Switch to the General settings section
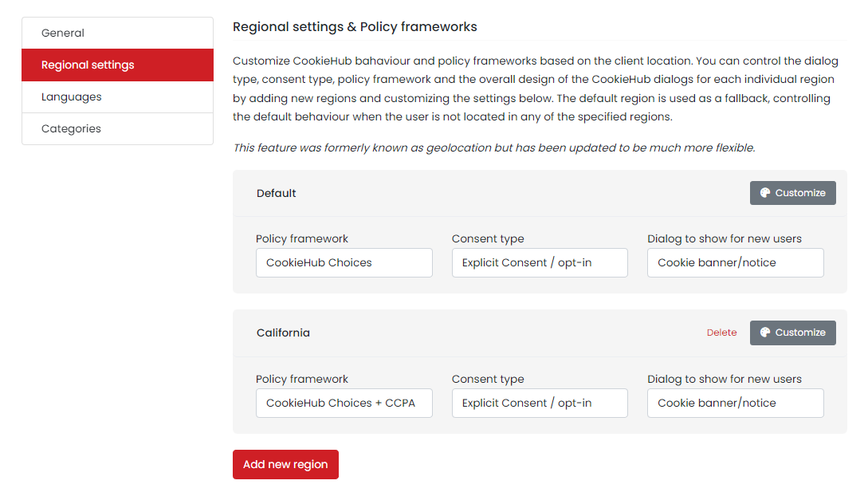 [117, 33]
